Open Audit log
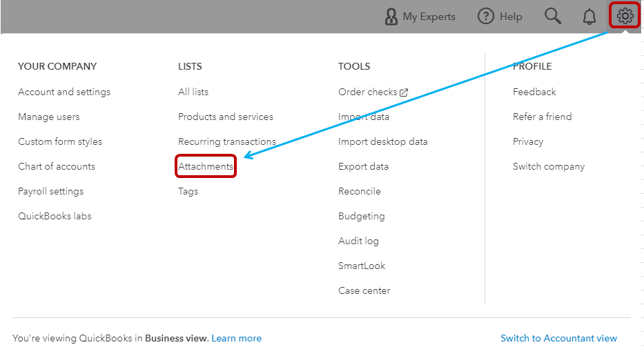 (358, 241)
